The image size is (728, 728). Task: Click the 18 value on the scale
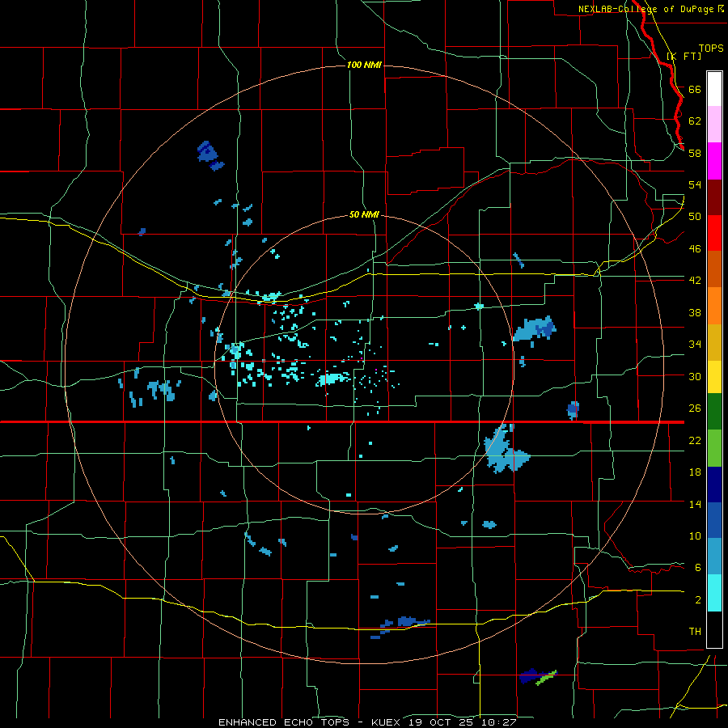pyautogui.click(x=695, y=472)
